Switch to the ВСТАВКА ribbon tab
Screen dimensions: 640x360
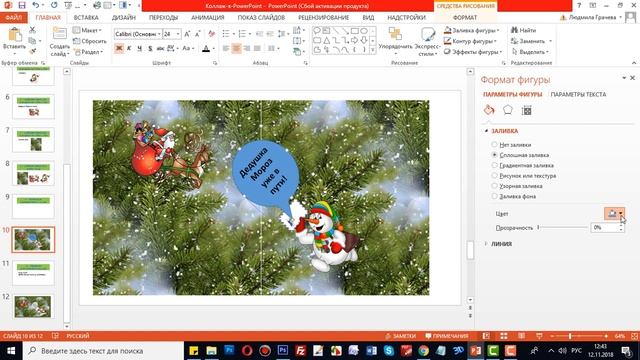pos(86,18)
